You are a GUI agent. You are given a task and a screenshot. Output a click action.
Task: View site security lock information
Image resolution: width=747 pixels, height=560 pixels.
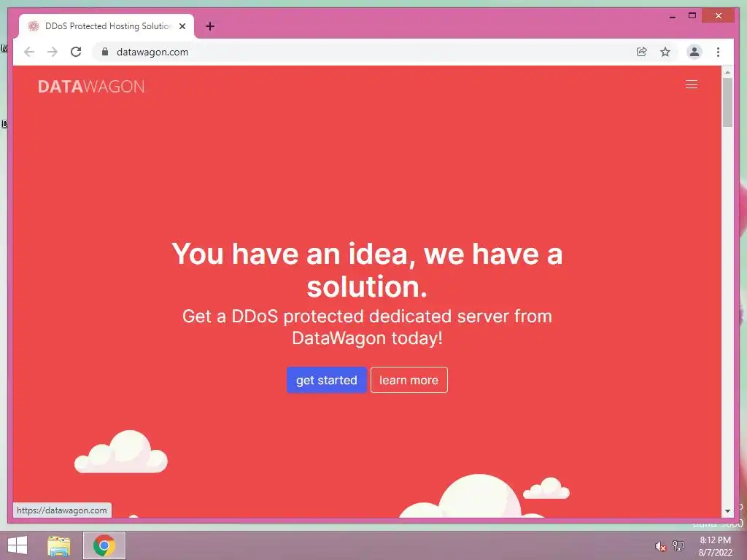point(105,52)
